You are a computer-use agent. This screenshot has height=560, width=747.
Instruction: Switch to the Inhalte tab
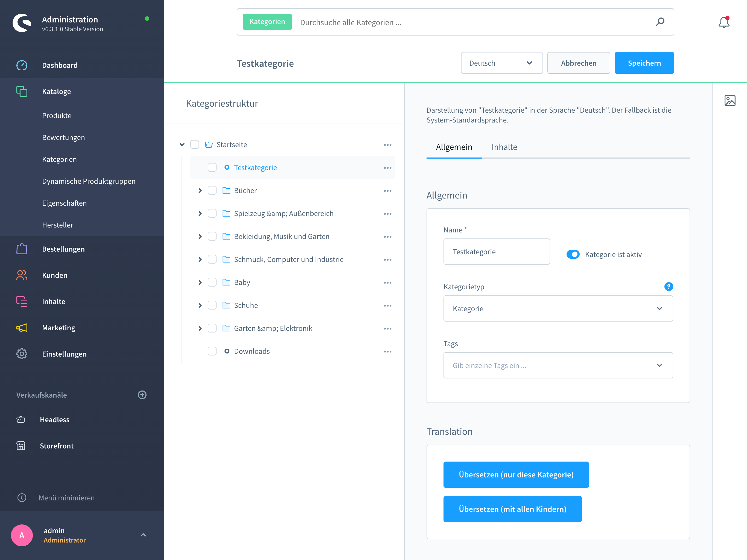[x=504, y=147]
